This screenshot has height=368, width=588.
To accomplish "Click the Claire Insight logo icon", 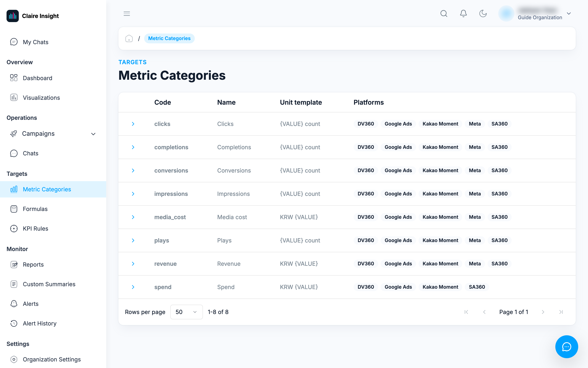I will 13,16.
